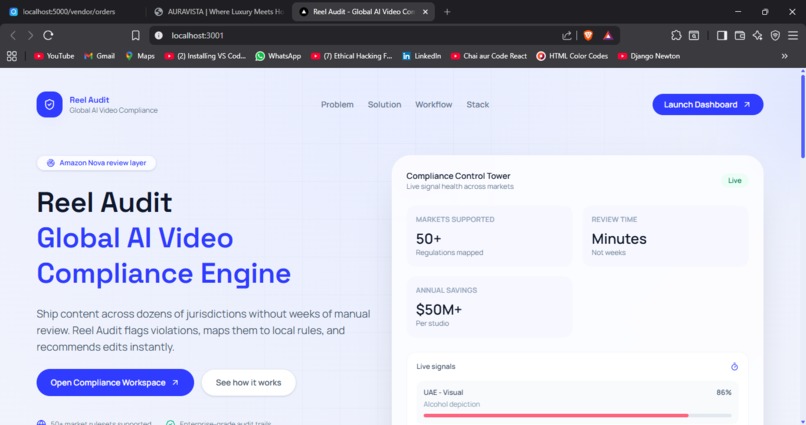Click the Markets Supported 50+ card
Screen dimensions: 806x425
(x=489, y=236)
